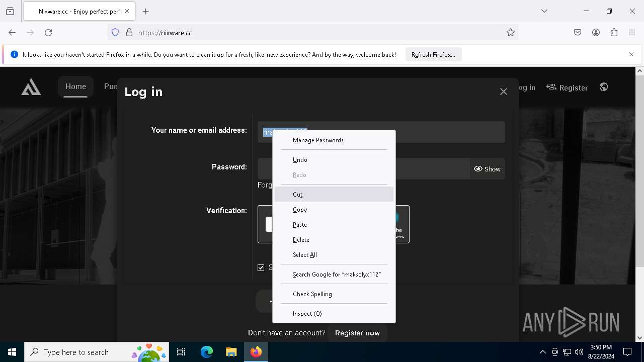Open language selector globe icon

click(604, 87)
